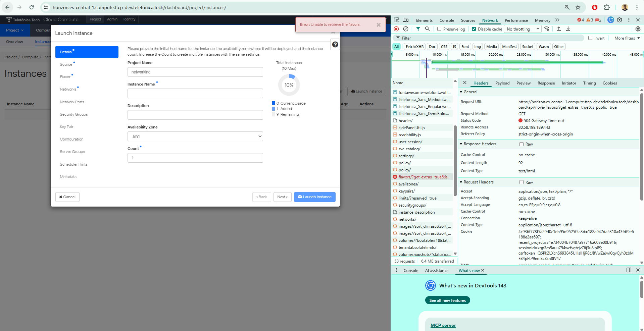Viewport: 644px width, 331px height.
Task: Click the red errors count badge
Action: [x=581, y=20]
